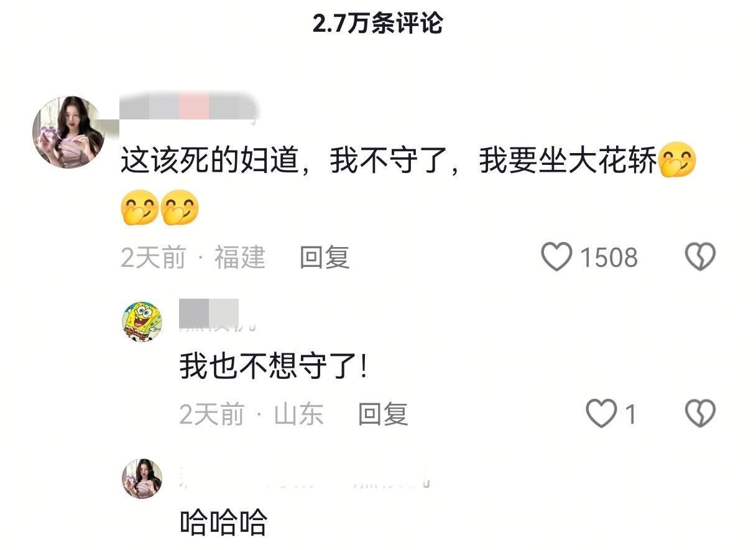Open the top commenter's large avatar
Image resolution: width=756 pixels, height=550 pixels.
(x=68, y=132)
